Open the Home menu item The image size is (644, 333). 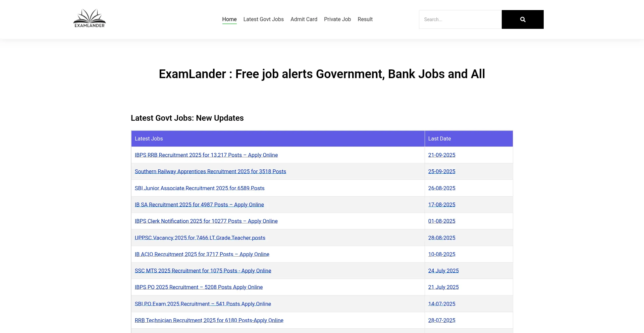tap(229, 19)
